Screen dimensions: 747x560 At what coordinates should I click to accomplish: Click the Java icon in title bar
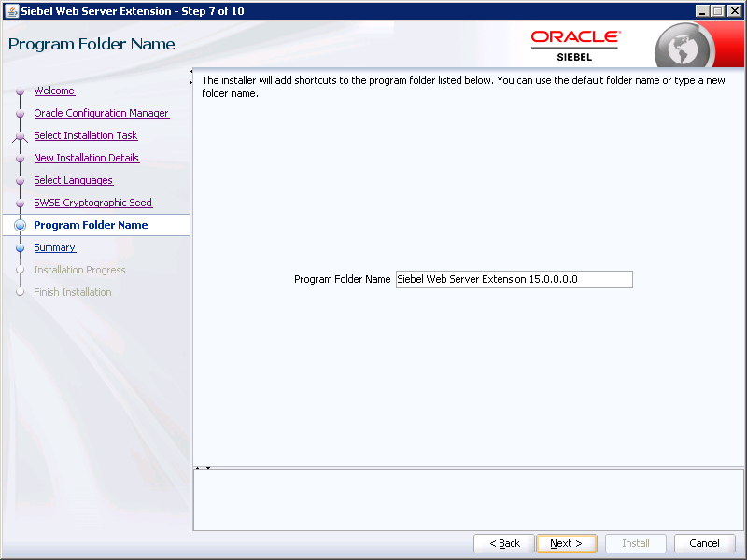tap(11, 11)
